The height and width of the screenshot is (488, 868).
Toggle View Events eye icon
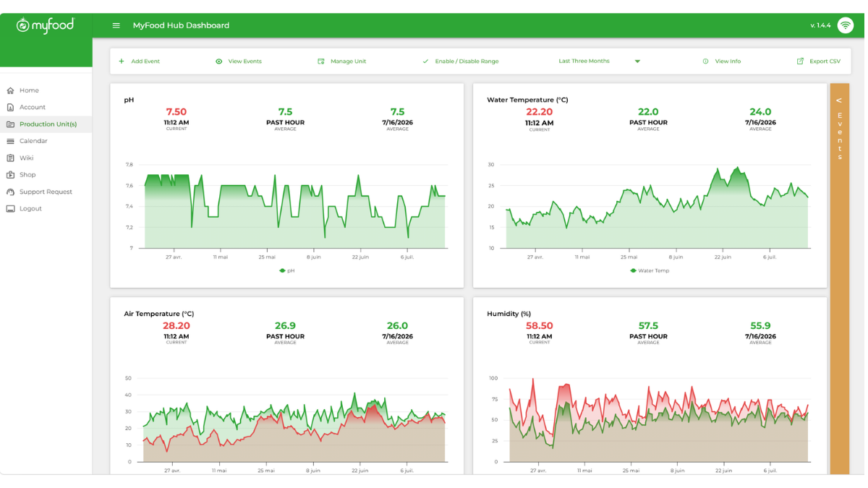point(219,61)
